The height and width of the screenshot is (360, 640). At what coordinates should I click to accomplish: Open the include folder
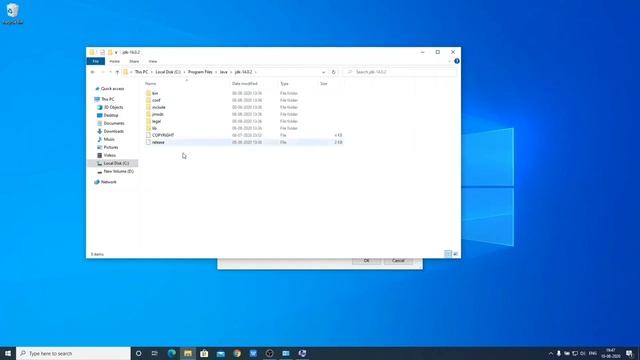point(158,107)
